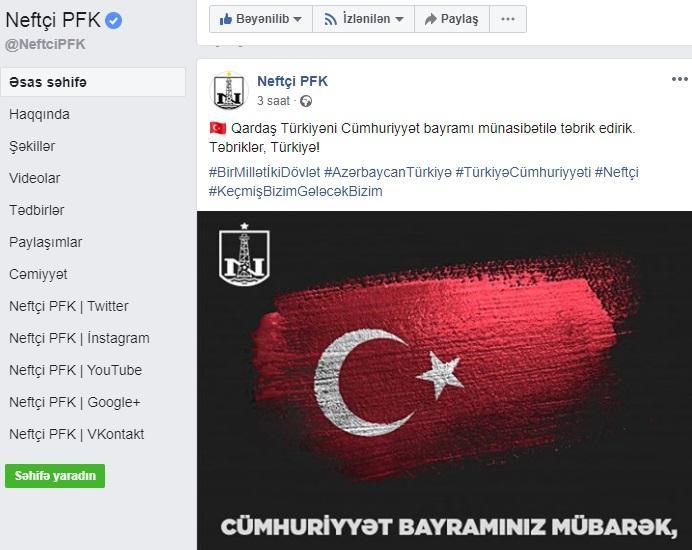Open the Turkish flag post image
Viewport: 692px width, 550px height.
444,380
